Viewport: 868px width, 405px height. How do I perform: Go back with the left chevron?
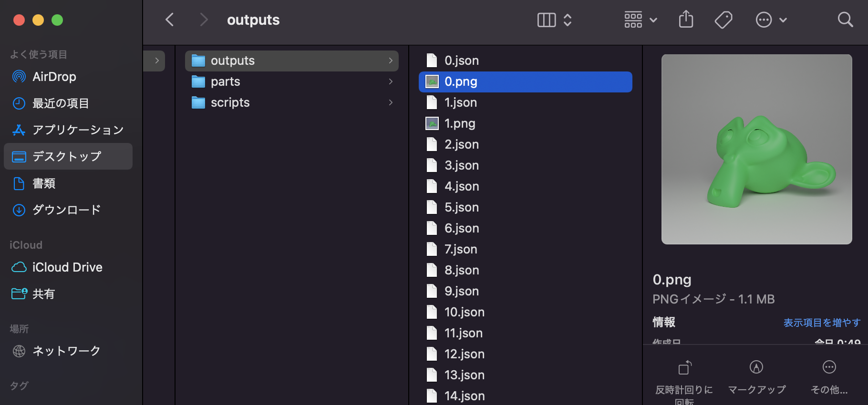tap(169, 20)
